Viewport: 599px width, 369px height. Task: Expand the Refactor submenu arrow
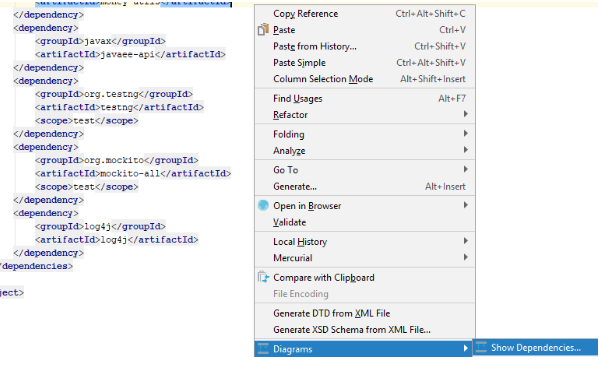click(465, 114)
